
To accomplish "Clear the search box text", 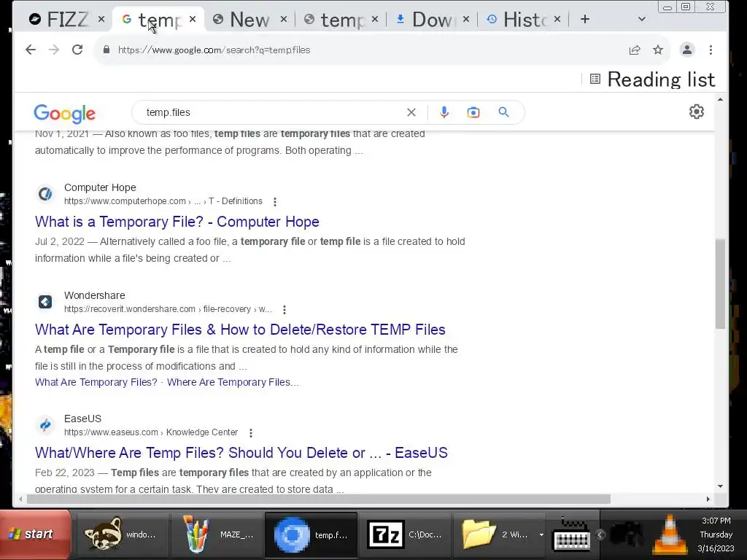I will pyautogui.click(x=411, y=112).
